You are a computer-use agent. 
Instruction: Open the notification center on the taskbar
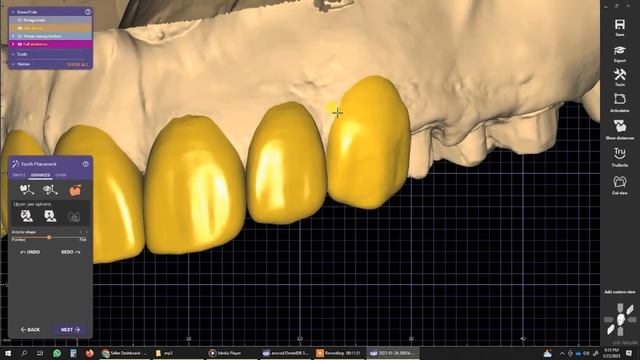tap(629, 353)
